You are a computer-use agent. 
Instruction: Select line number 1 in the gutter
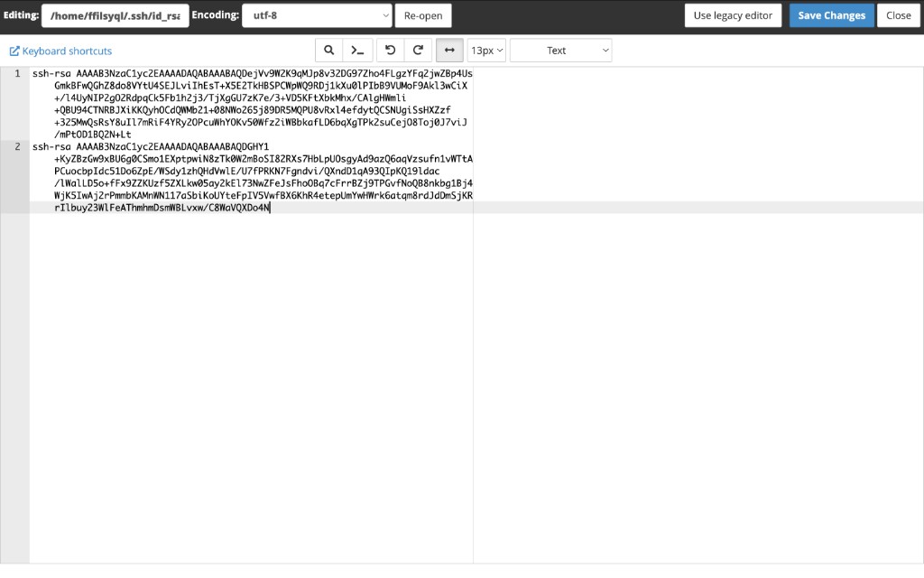tap(17, 73)
